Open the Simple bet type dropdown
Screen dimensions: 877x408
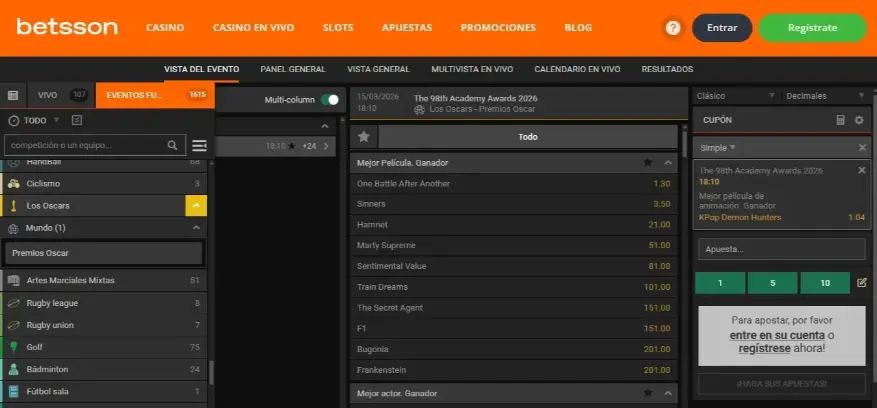(x=718, y=148)
